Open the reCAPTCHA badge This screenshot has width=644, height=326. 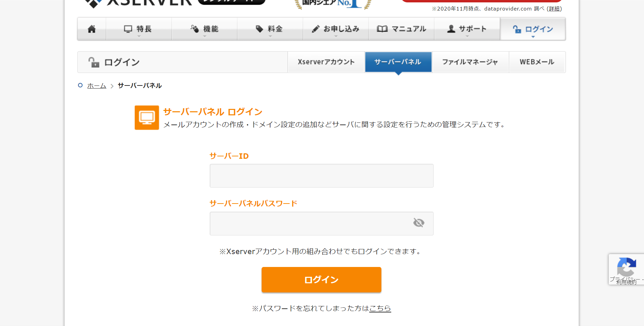coord(626,269)
